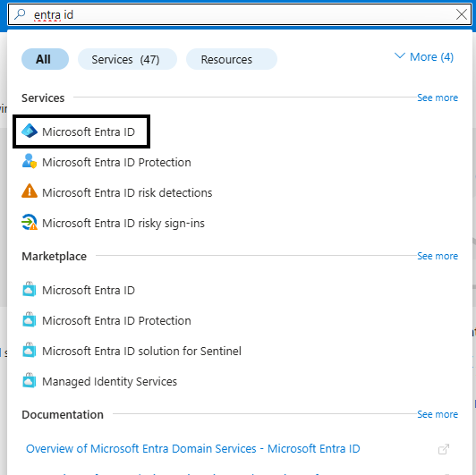
Task: Click See more next to Marketplace
Action: 438,256
